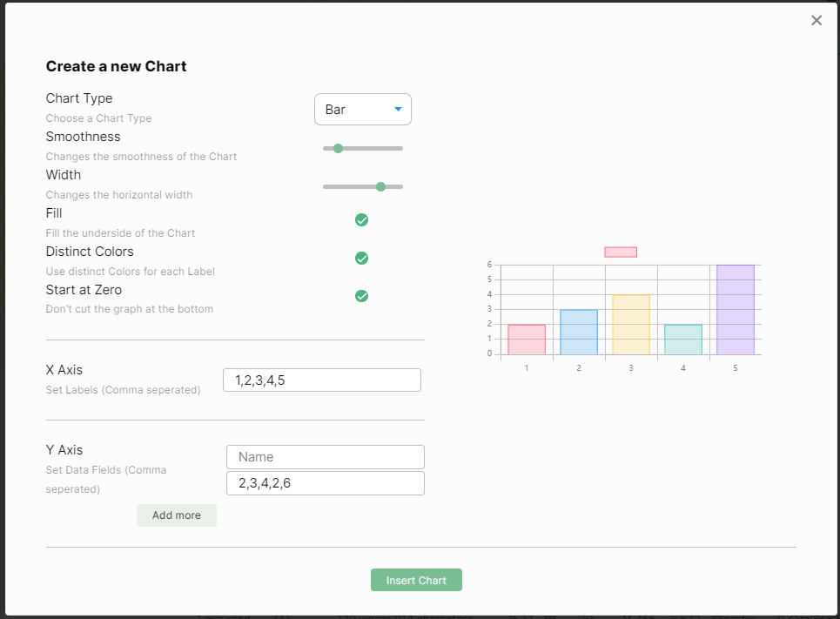
Task: Toggle the Distinct Colors checkmark
Action: tap(362, 258)
